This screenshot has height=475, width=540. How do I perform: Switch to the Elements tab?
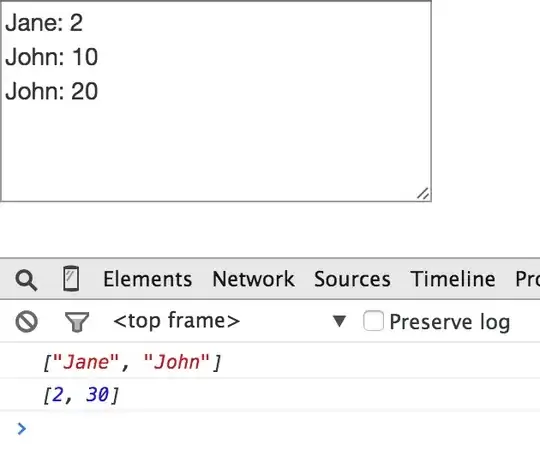(147, 279)
